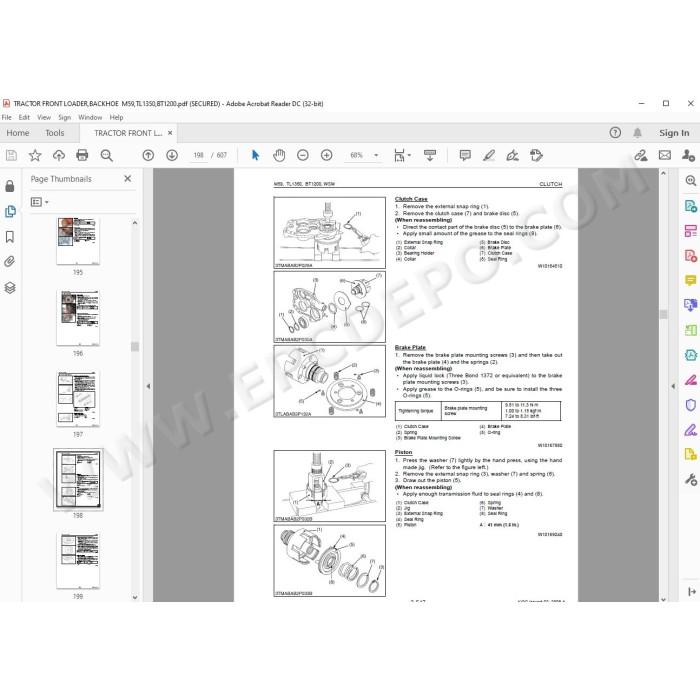Open thumbnails options dropdown
The width and height of the screenshot is (700, 700).
pyautogui.click(x=39, y=202)
